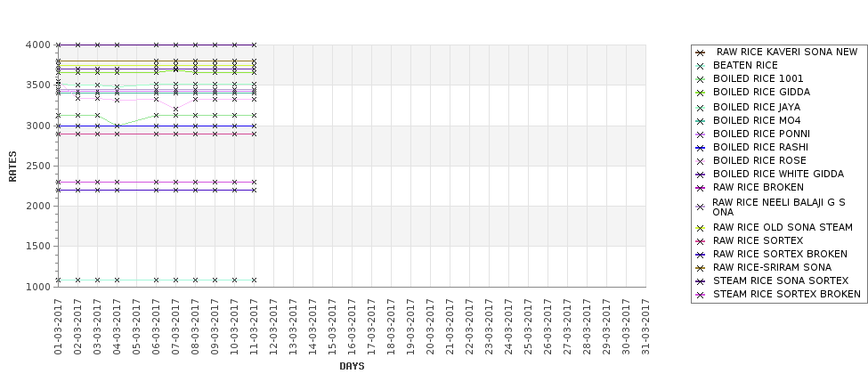Click the BOILED RICE 1001 legend entry

pos(758,78)
